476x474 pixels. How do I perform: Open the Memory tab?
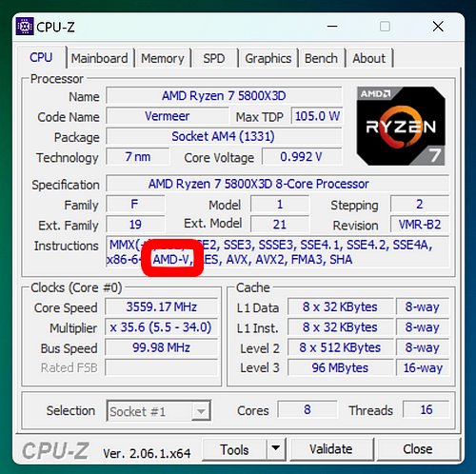tap(163, 58)
